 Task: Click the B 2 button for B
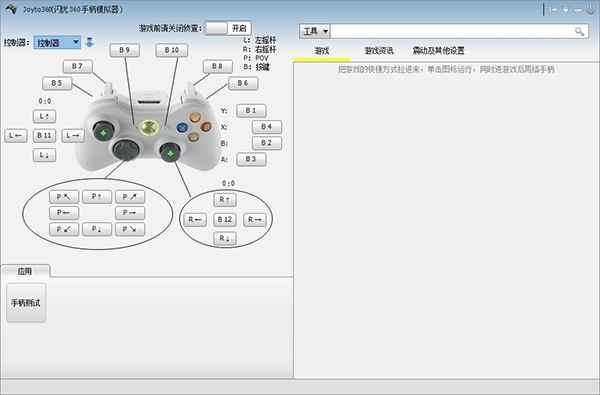point(267,143)
